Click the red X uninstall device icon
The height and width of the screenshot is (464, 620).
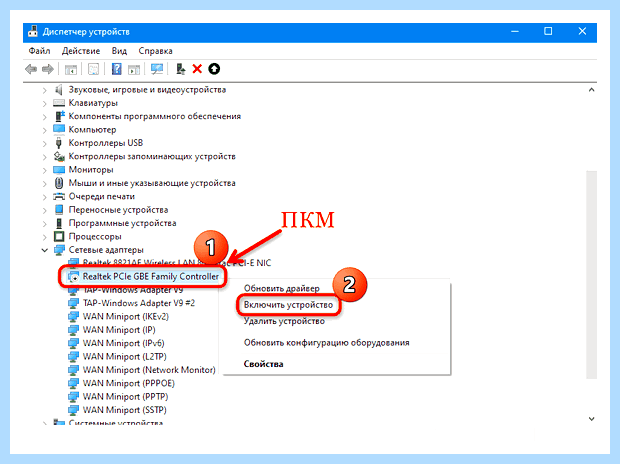click(197, 69)
